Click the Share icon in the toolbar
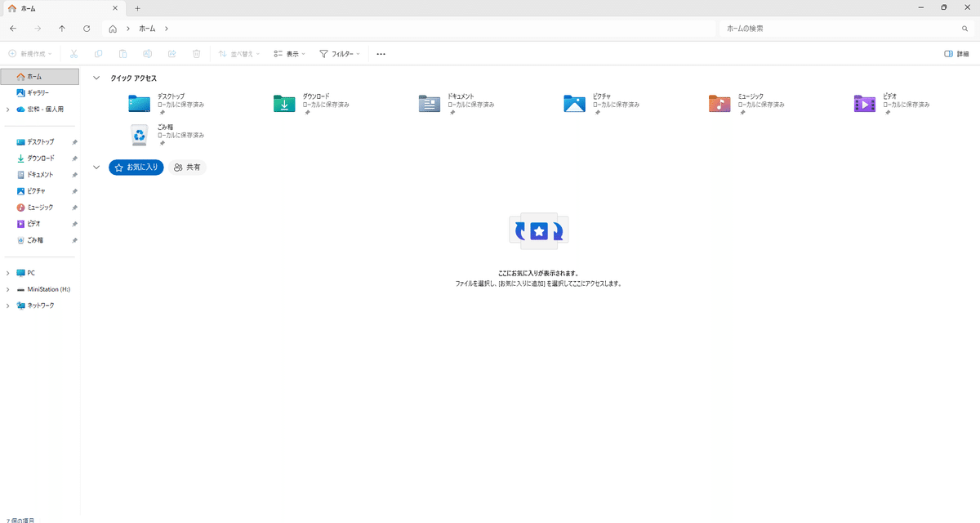Image resolution: width=980 pixels, height=523 pixels. [x=171, y=53]
